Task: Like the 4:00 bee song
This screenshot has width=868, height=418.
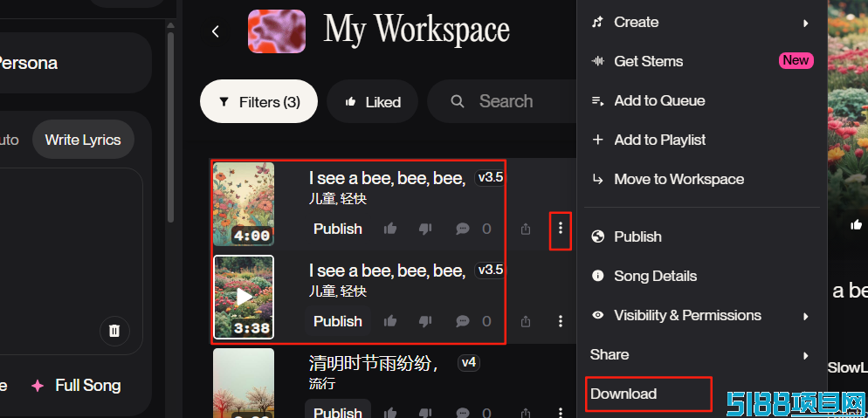Action: 390,229
